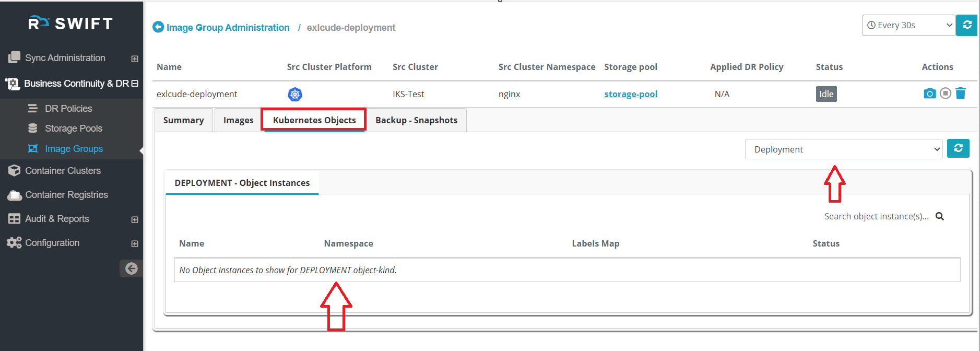
Task: Click the Kubernetes platform icon
Action: 295,94
